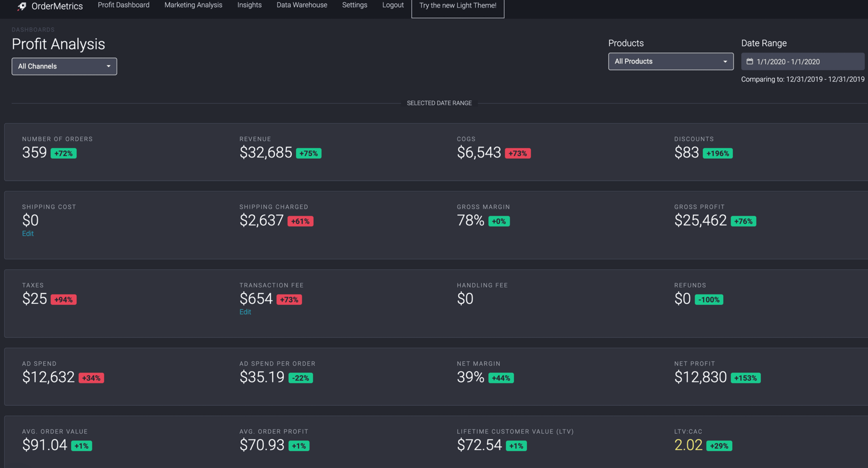
Task: Click the +196% Discounts badge
Action: pos(717,153)
